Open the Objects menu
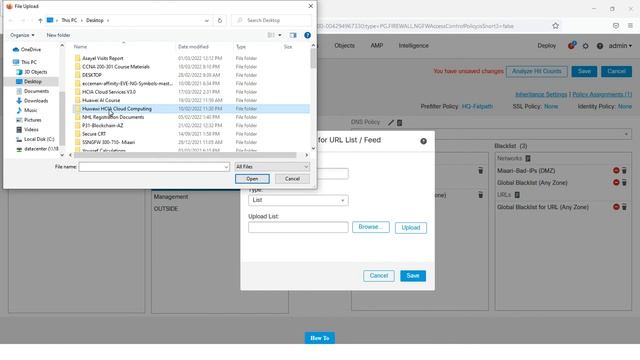This screenshot has width=640, height=360. click(x=344, y=46)
